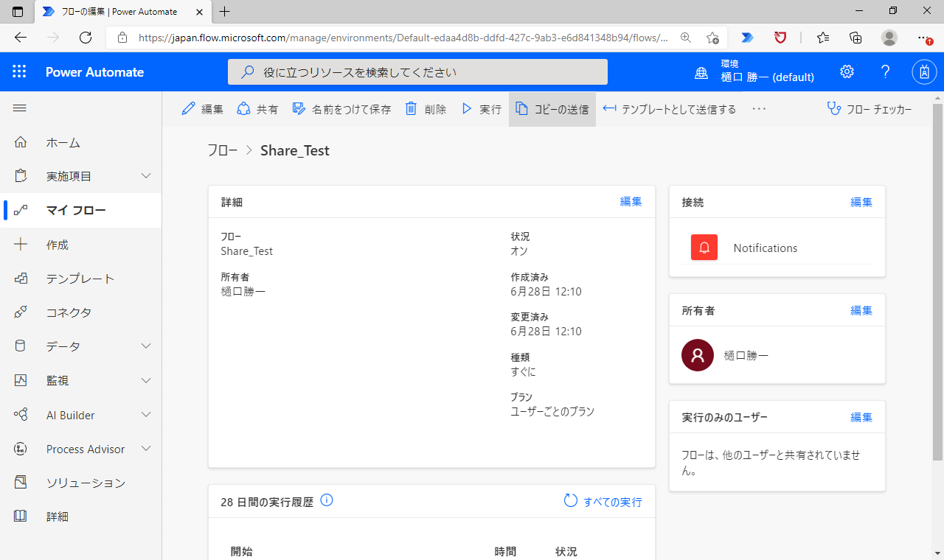Add page to favorites star icon

click(x=712, y=38)
